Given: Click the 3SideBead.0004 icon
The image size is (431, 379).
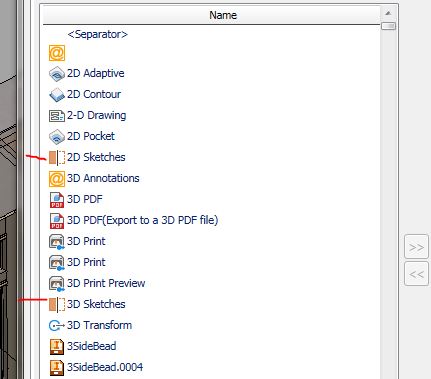Looking at the screenshot, I should [57, 368].
